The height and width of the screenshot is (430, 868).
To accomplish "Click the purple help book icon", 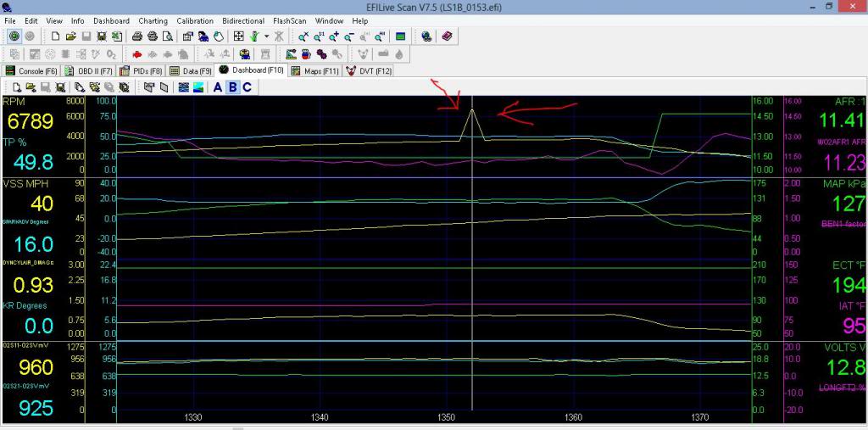I will [448, 36].
